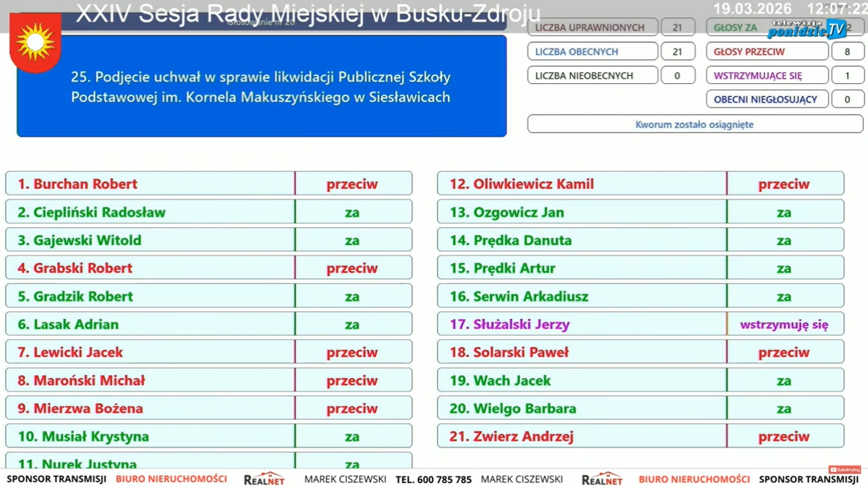The image size is (868, 488).
Task: Click the Głosy przeciw value 8
Action: pos(847,52)
